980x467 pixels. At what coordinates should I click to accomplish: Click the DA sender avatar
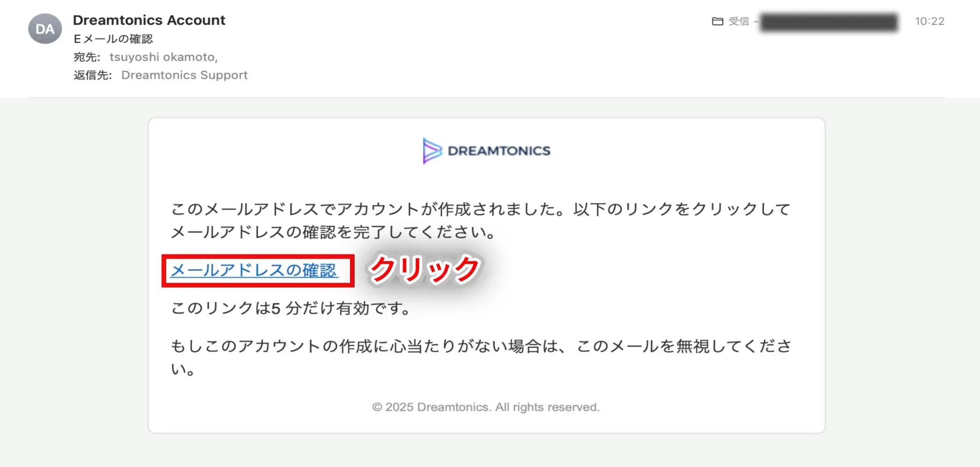[x=45, y=29]
